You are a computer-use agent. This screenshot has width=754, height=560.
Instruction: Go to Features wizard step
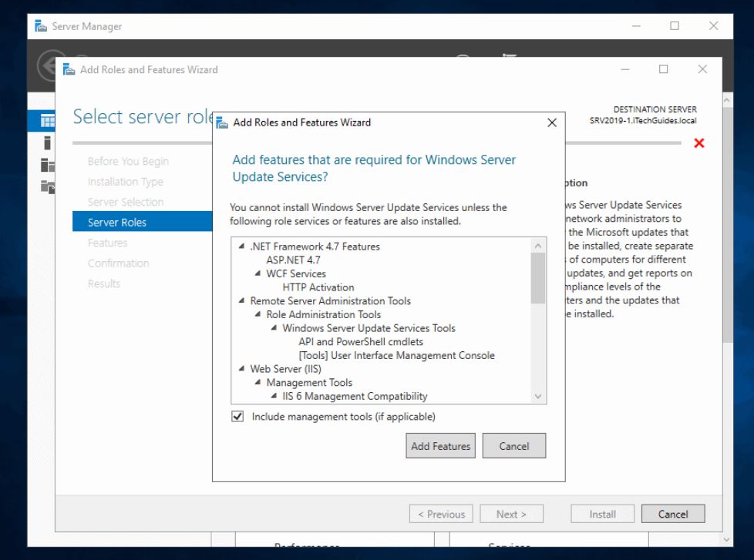click(x=107, y=243)
